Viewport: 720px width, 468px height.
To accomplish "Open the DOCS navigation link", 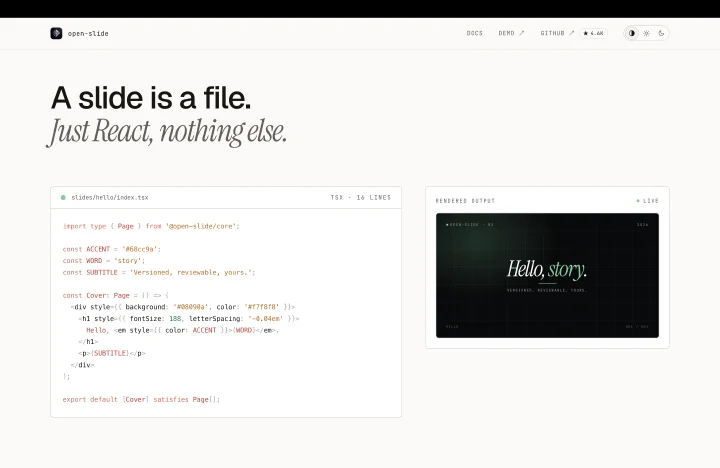I will (474, 33).
